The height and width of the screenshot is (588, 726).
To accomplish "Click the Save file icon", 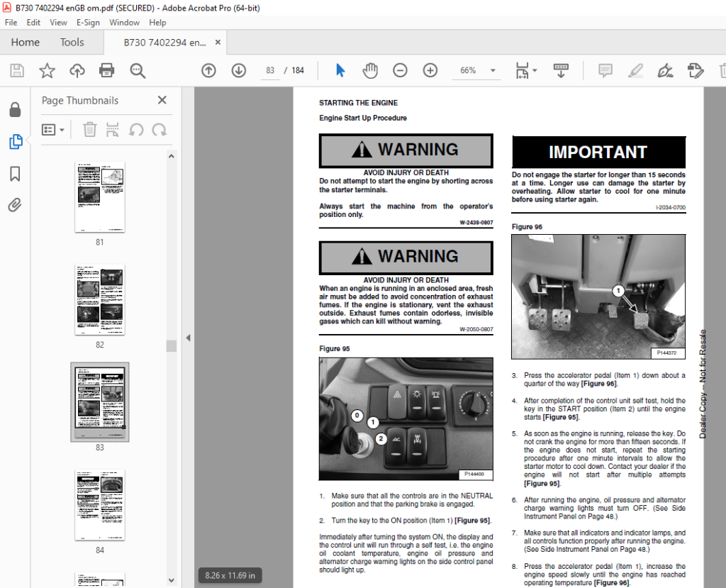I will (x=17, y=70).
